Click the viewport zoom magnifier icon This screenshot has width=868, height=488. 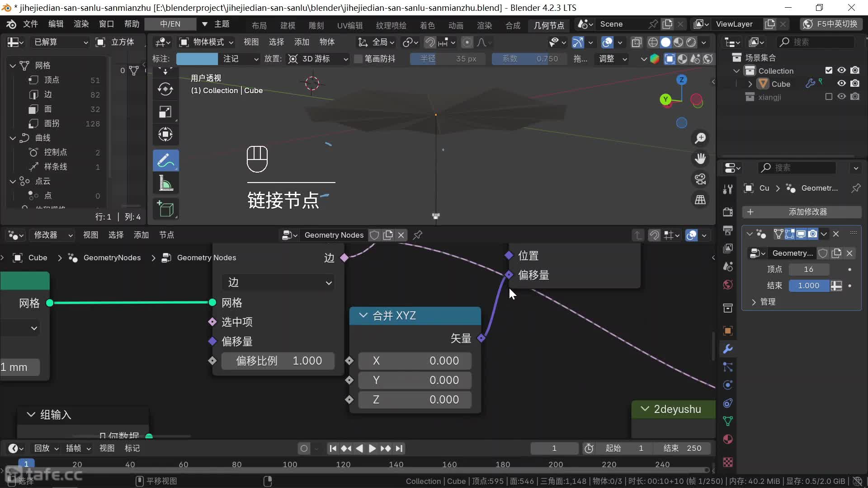click(x=700, y=138)
